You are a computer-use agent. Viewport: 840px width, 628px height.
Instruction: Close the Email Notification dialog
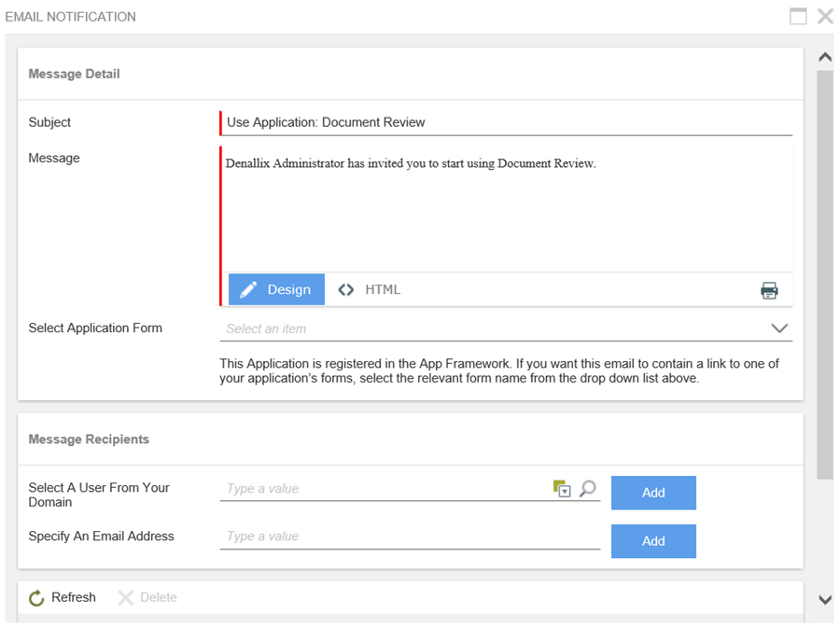(x=825, y=16)
